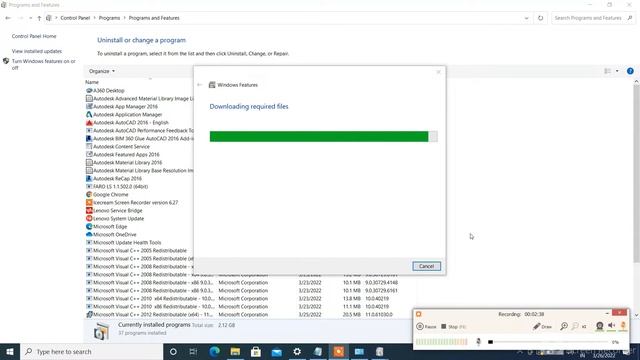Expand address bar history dropdown
This screenshot has height=360, width=640.
[526, 18]
